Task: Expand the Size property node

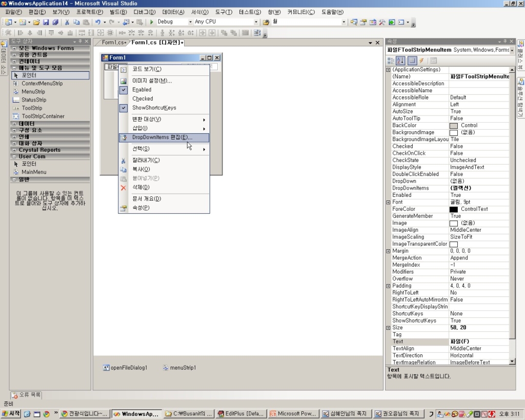Action: (389, 328)
